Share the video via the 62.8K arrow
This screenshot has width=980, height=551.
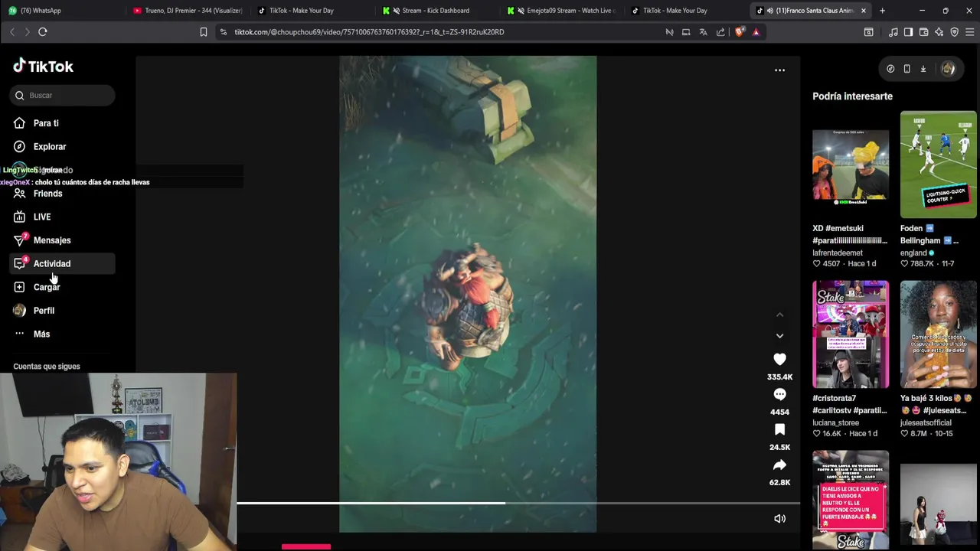click(x=779, y=465)
